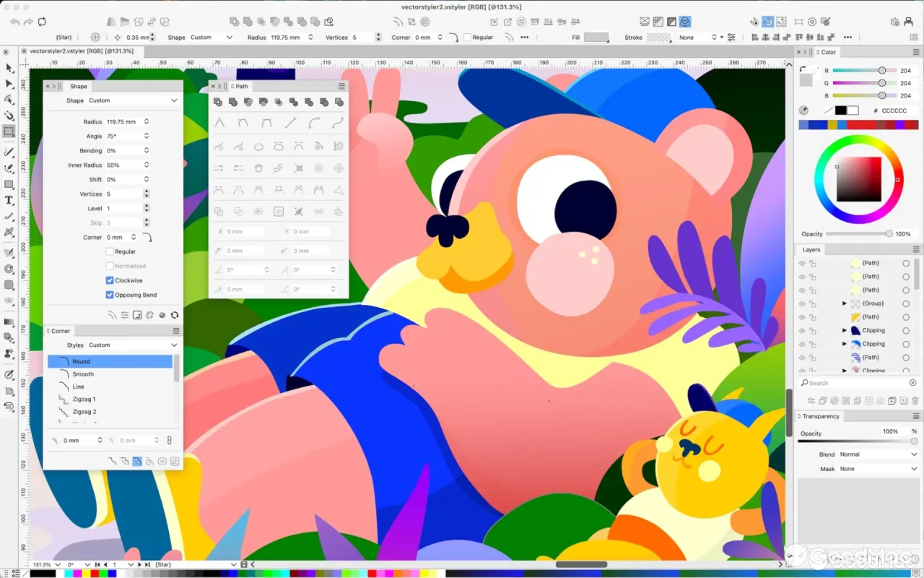Viewport: 924px width, 578px height.
Task: Select the Text tool in the toolbox
Action: click(x=9, y=200)
